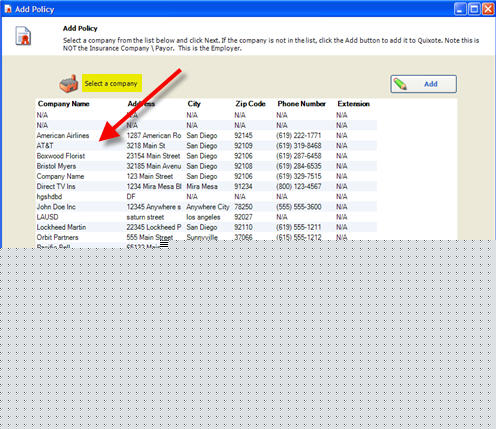
Task: Click zip code 92110
Action: click(x=243, y=227)
